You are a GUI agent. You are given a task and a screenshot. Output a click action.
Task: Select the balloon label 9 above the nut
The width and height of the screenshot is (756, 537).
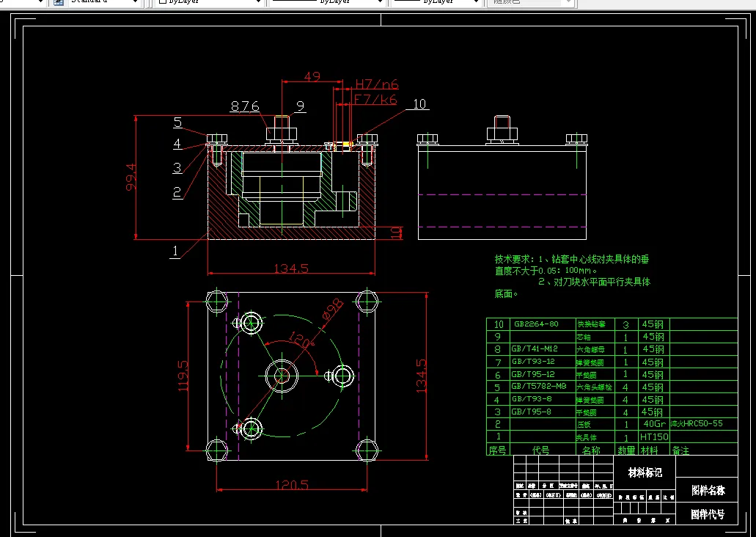(x=301, y=106)
